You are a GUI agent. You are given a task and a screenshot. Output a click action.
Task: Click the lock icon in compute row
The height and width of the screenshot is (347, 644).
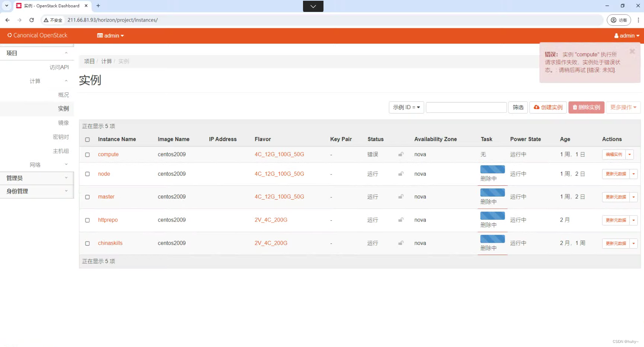(401, 154)
